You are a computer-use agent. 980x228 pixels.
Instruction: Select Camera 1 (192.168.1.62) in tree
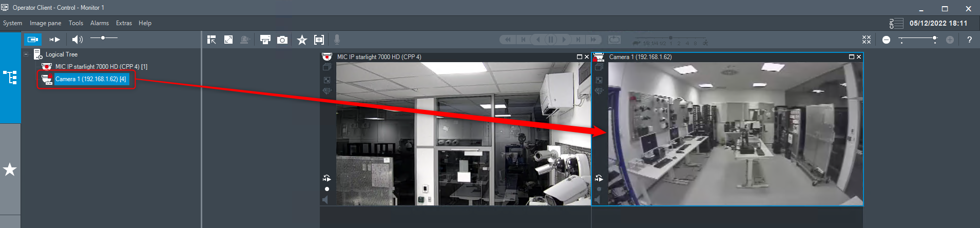90,79
